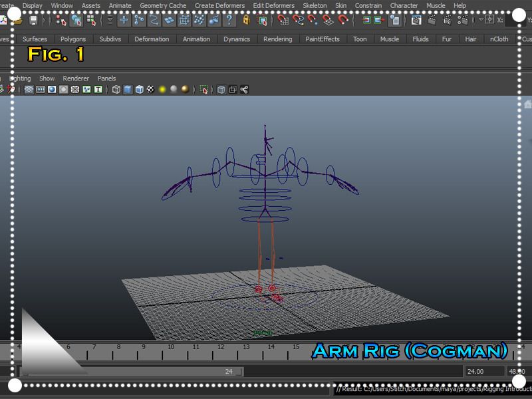Toggle the field chart icon
532x399 pixels.
click(75, 90)
